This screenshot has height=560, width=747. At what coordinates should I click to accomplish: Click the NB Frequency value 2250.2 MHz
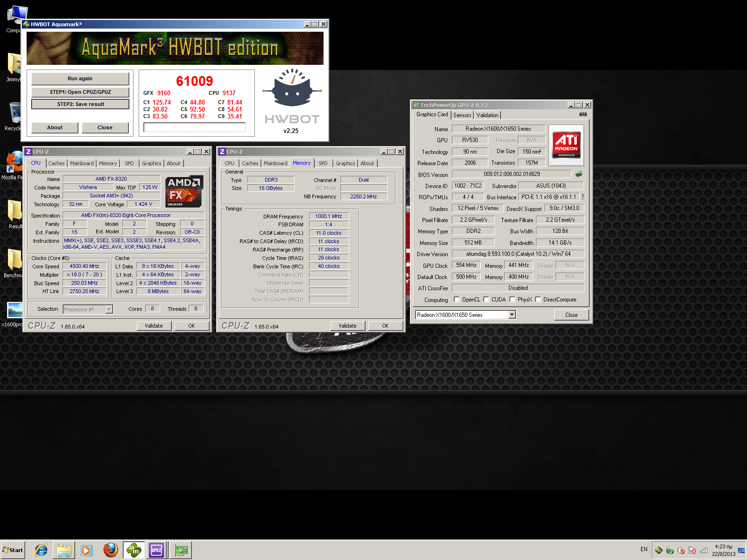coord(364,196)
